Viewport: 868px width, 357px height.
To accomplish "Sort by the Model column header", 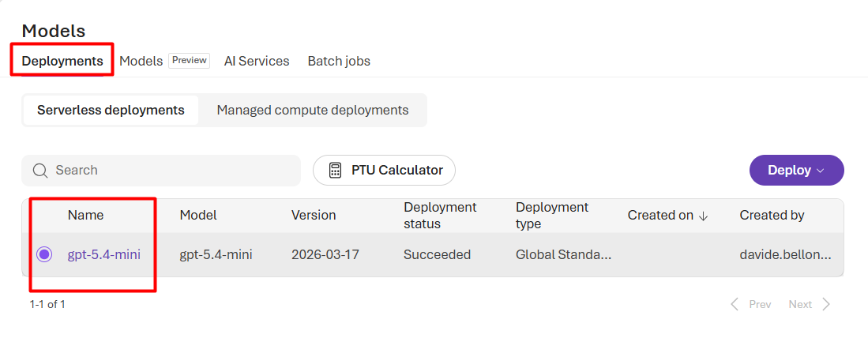I will [198, 216].
